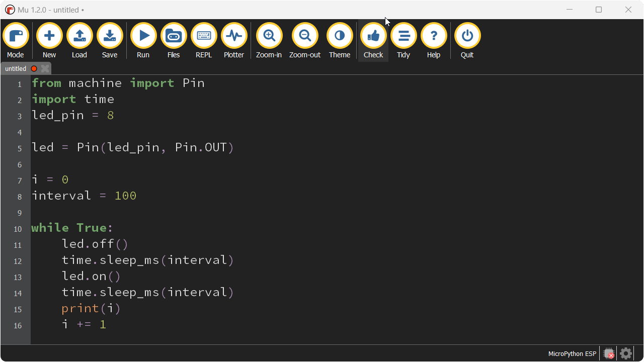Toggle the Plotter panel
The image size is (644, 362).
point(234,40)
